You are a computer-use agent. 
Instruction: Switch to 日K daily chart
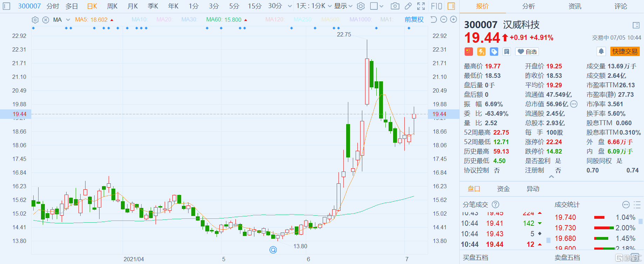[x=92, y=6]
